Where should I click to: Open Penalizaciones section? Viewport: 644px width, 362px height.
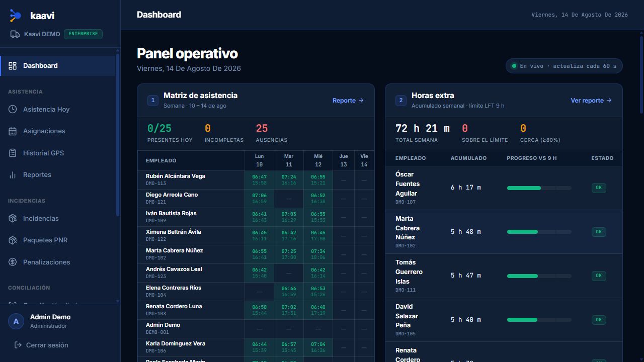(58, 262)
